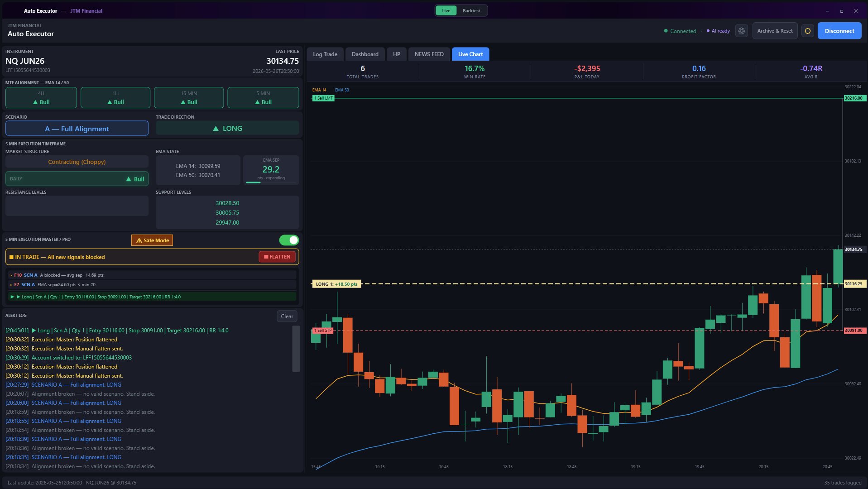868x489 pixels.
Task: Open the Dashboard tab
Action: 365,54
